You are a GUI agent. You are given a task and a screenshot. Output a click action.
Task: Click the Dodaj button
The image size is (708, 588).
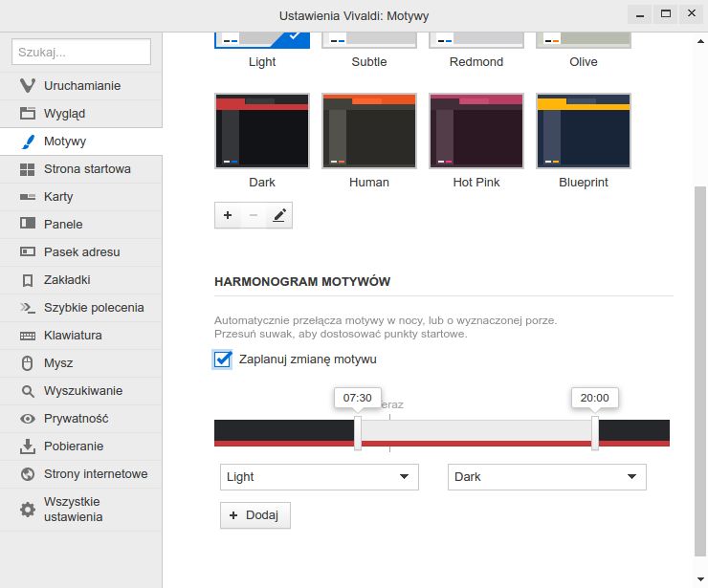click(255, 515)
